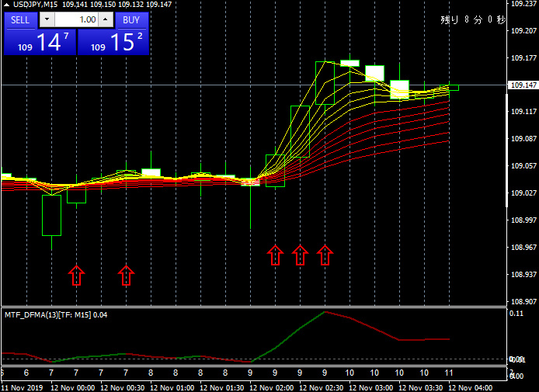Click the 12 Nov 02:00 time label
The width and height of the screenshot is (539, 392).
pyautogui.click(x=272, y=387)
